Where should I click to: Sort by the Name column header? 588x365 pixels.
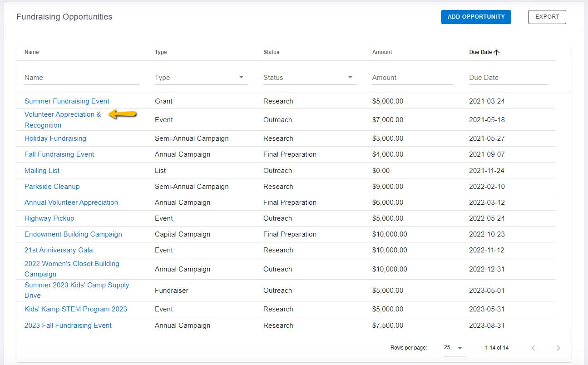click(32, 52)
